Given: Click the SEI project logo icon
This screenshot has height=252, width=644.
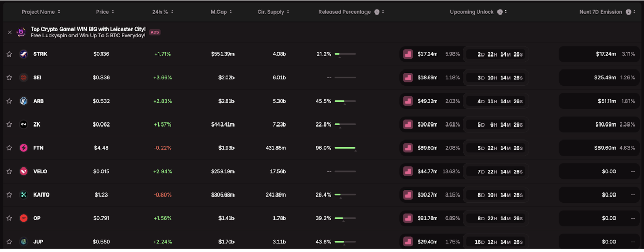Looking at the screenshot, I should pos(24,78).
